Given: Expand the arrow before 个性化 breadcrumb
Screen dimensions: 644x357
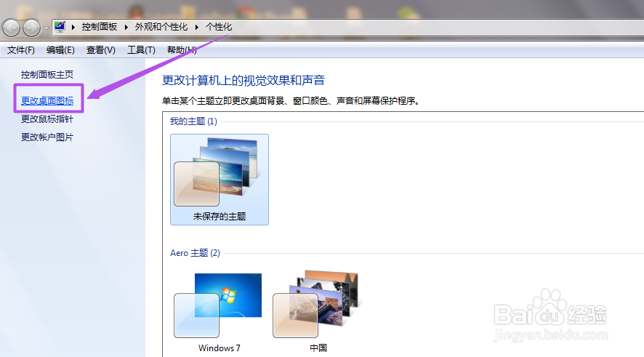Looking at the screenshot, I should (197, 27).
